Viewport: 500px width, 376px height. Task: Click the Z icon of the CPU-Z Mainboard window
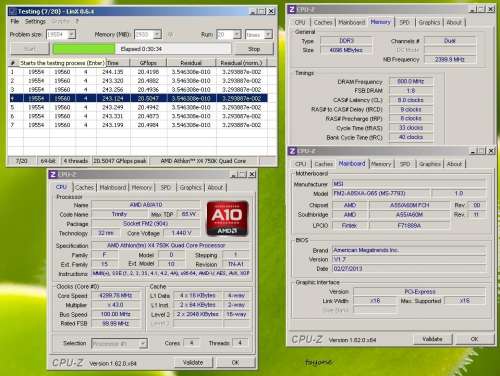[292, 151]
